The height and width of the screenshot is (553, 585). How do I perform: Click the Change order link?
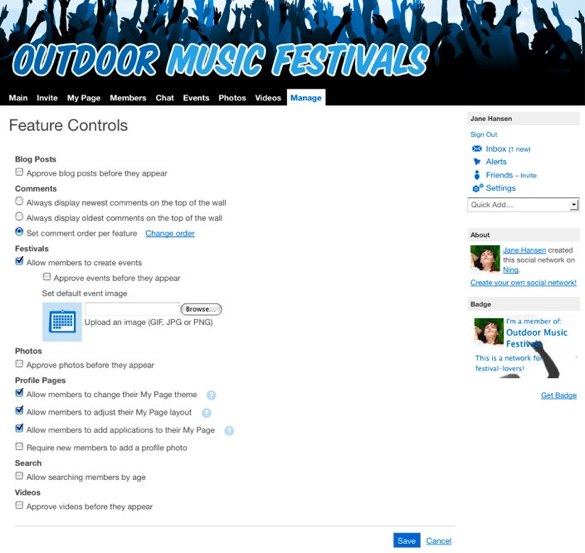tap(170, 233)
